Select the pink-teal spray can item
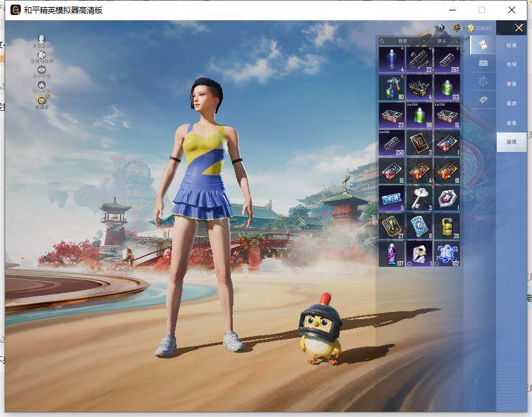The width and height of the screenshot is (532, 417). click(392, 254)
